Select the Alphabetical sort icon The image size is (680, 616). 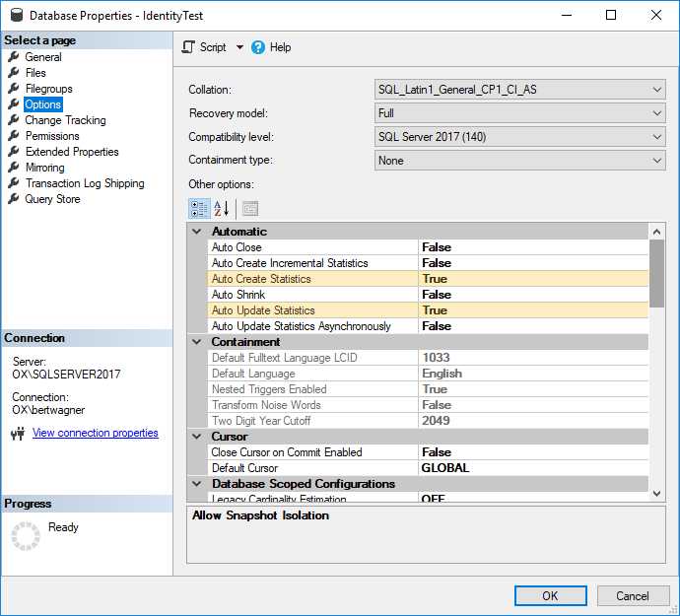tap(221, 209)
